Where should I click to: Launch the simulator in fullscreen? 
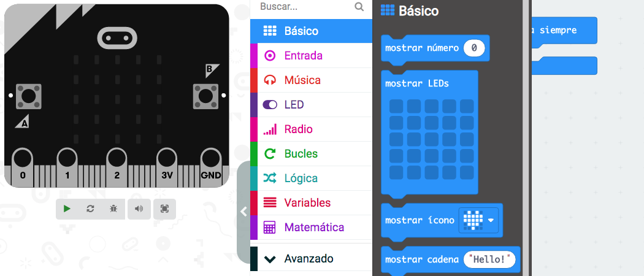pyautogui.click(x=164, y=209)
